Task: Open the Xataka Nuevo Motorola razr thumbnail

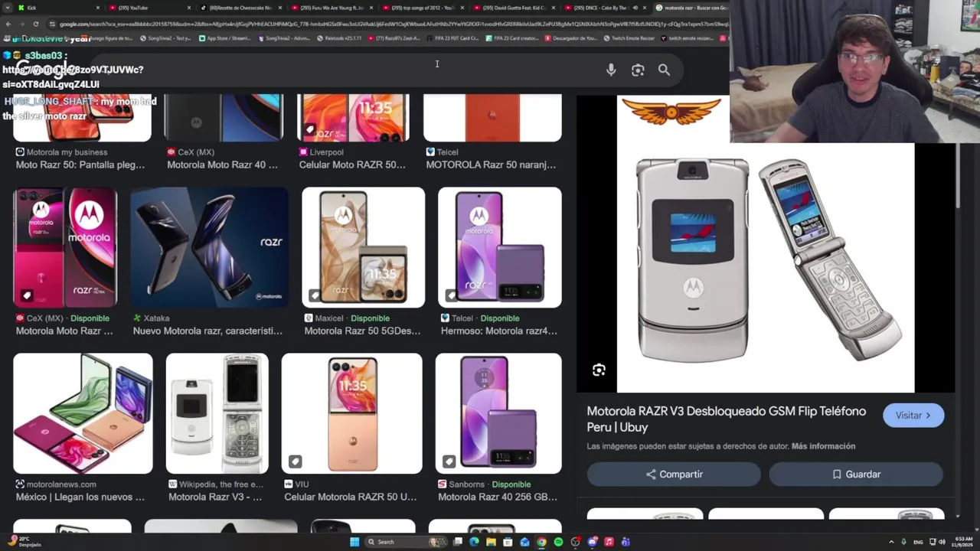Action: pyautogui.click(x=210, y=247)
